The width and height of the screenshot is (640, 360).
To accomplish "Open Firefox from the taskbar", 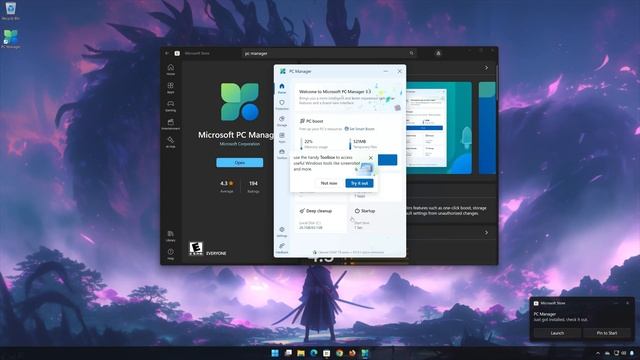I will (x=352, y=353).
